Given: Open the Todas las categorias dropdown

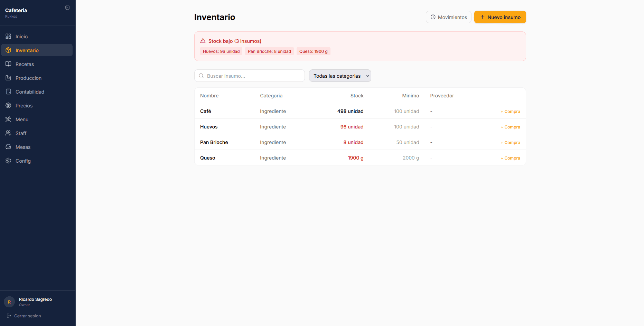Looking at the screenshot, I should click(340, 76).
